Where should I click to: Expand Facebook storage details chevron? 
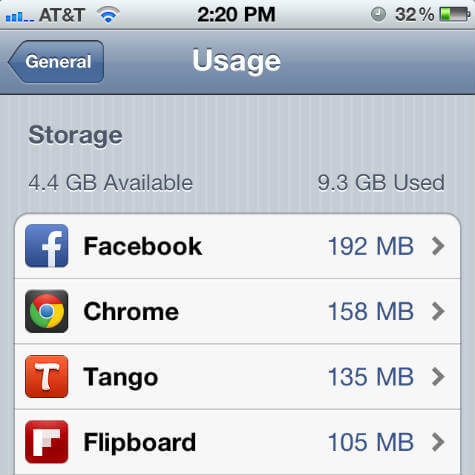[438, 246]
